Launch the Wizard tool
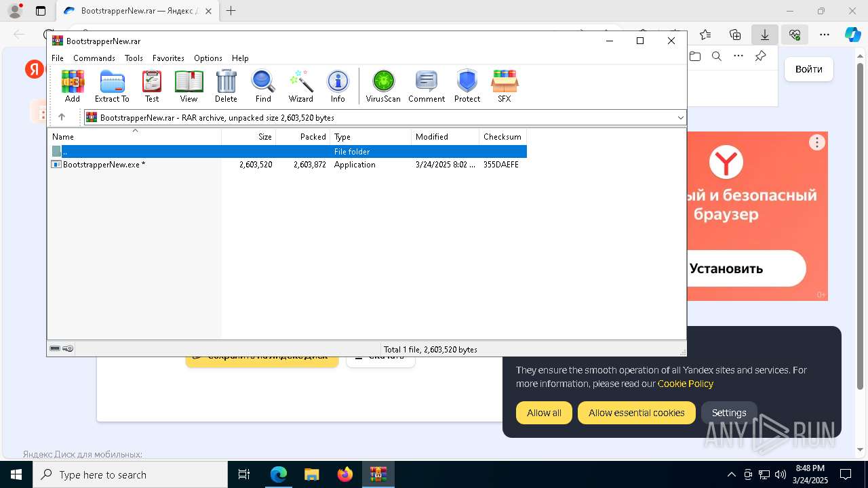868x488 pixels. click(x=301, y=86)
